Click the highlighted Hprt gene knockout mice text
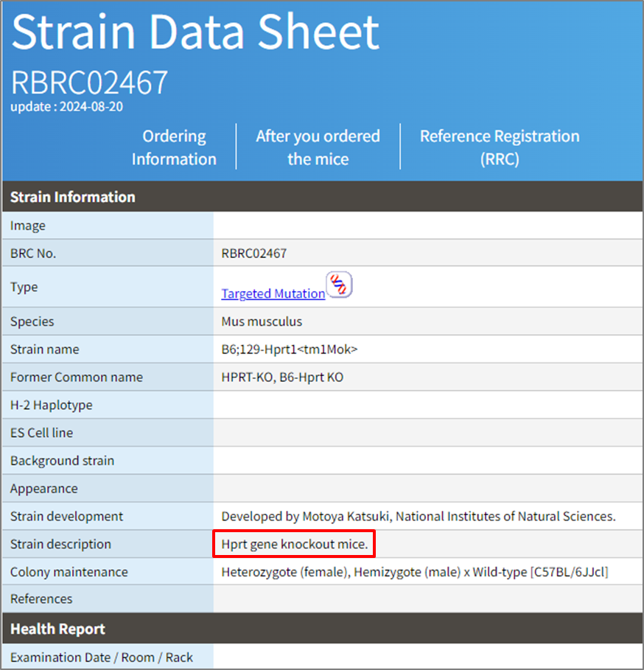The image size is (644, 670). (x=294, y=545)
